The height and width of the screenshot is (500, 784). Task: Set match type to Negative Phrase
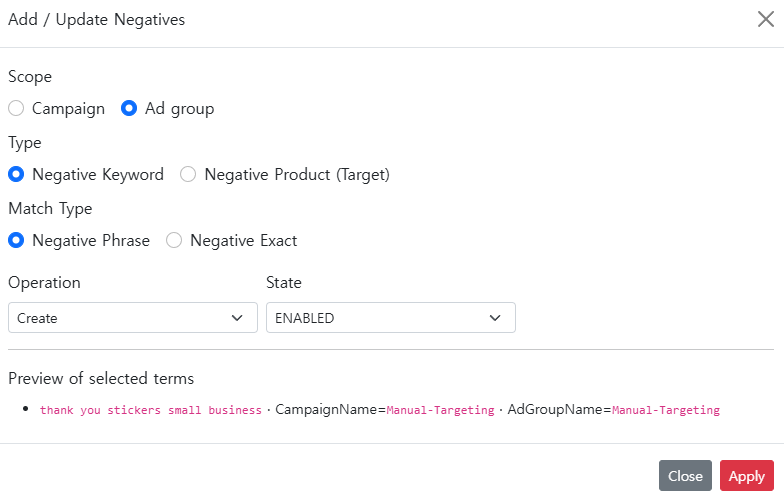coord(16,241)
